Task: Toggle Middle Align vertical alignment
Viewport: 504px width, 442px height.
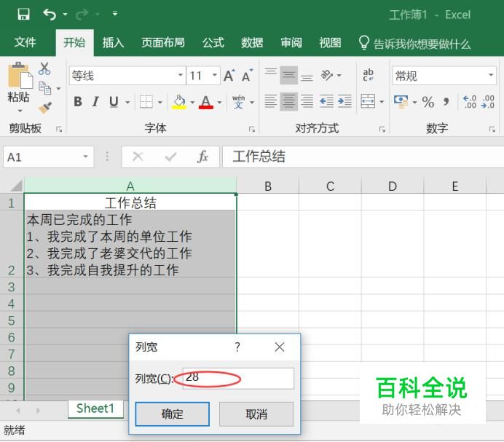Action: point(288,75)
